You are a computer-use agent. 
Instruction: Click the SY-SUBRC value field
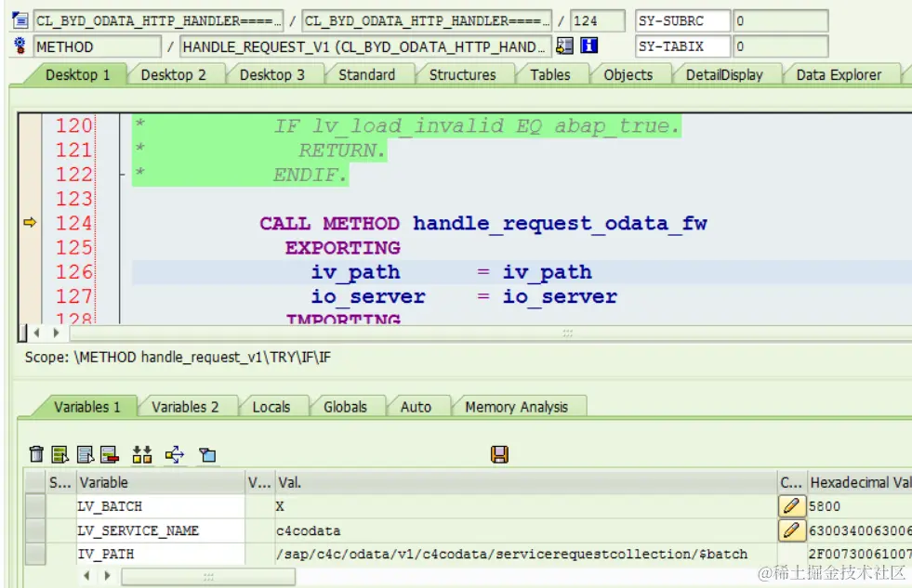pyautogui.click(x=780, y=21)
